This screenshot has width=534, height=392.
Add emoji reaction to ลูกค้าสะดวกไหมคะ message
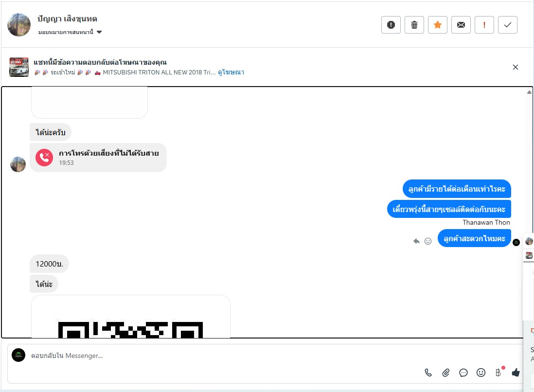click(428, 241)
